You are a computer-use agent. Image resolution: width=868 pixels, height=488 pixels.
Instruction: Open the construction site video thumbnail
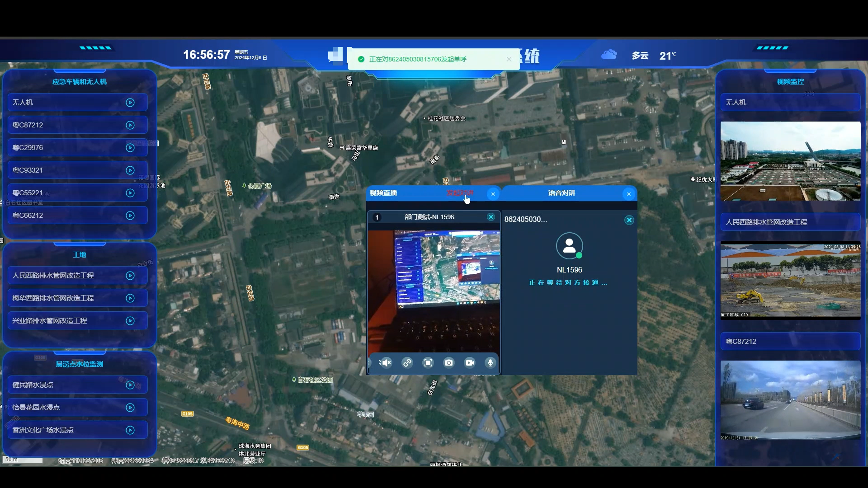790,281
